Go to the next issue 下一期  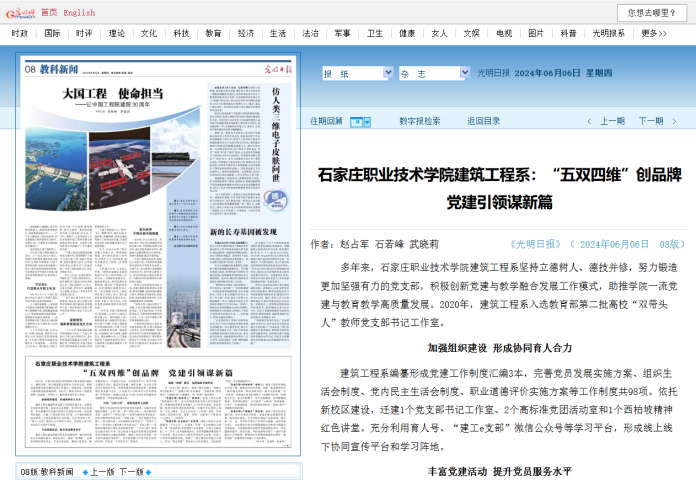pyautogui.click(x=651, y=121)
